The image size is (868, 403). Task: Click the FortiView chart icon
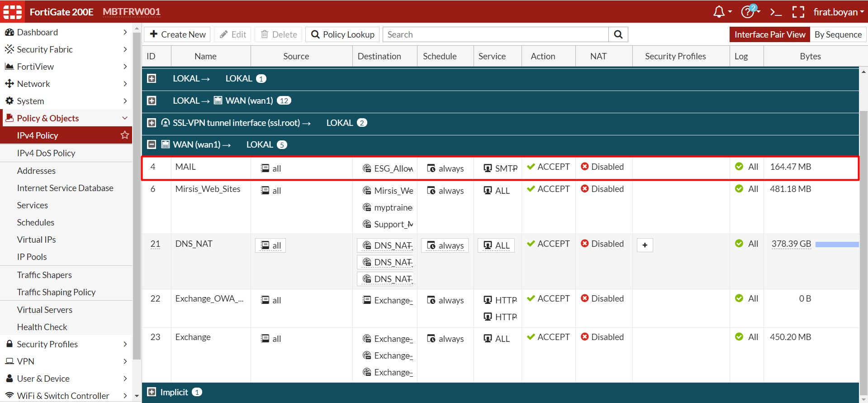[x=9, y=66]
